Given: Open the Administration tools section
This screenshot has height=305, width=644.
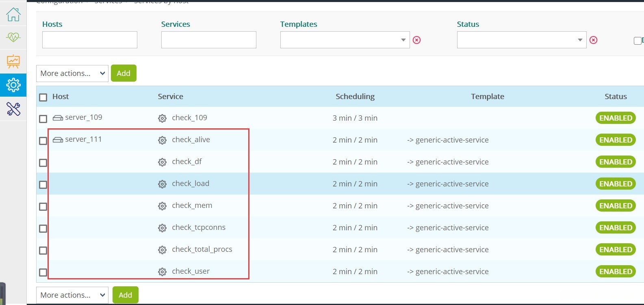Looking at the screenshot, I should 13,109.
